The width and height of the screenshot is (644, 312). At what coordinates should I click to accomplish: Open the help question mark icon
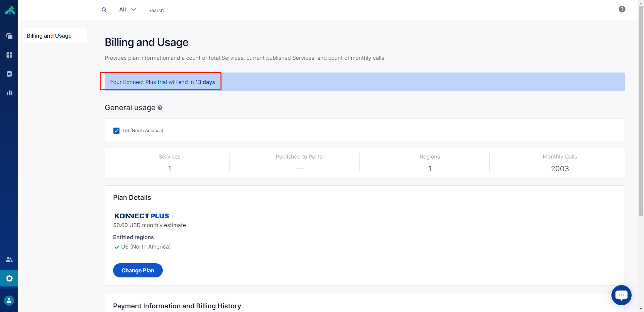pyautogui.click(x=622, y=9)
